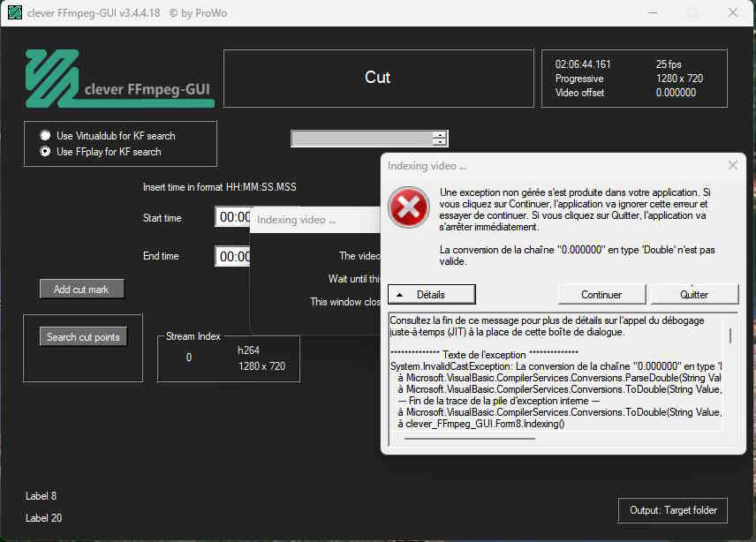Screen dimensions: 756x542
Task: Click the Cut mode header box
Action: (379, 78)
